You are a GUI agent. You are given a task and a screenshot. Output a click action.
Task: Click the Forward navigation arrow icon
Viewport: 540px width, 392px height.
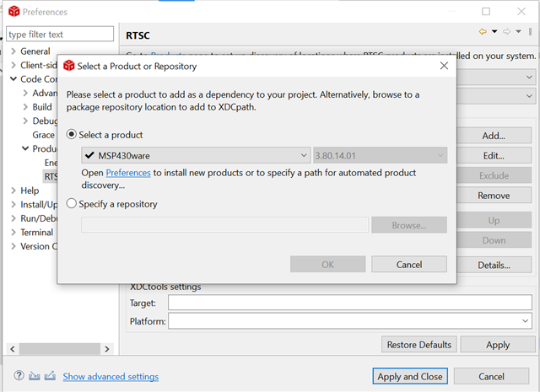[506, 31]
